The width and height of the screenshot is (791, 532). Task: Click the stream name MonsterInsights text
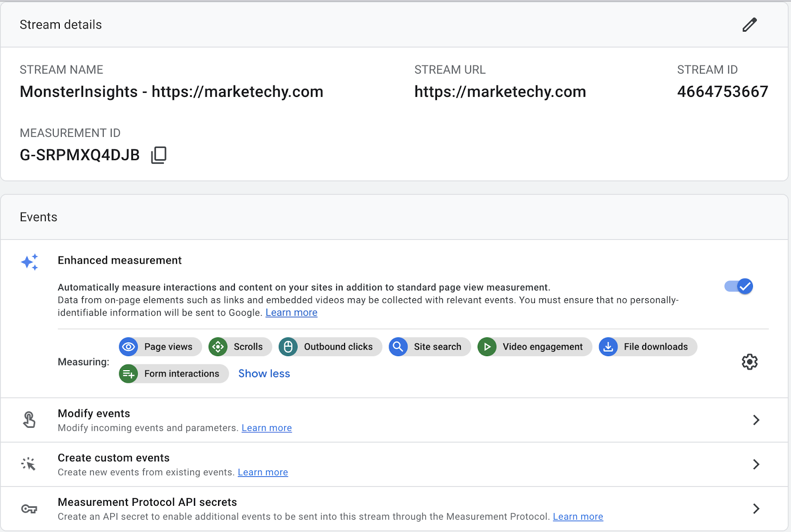pyautogui.click(x=172, y=92)
